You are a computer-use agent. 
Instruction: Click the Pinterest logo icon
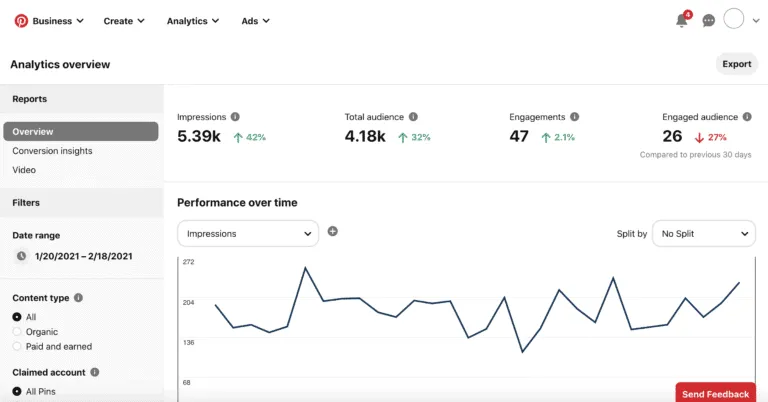[21, 21]
